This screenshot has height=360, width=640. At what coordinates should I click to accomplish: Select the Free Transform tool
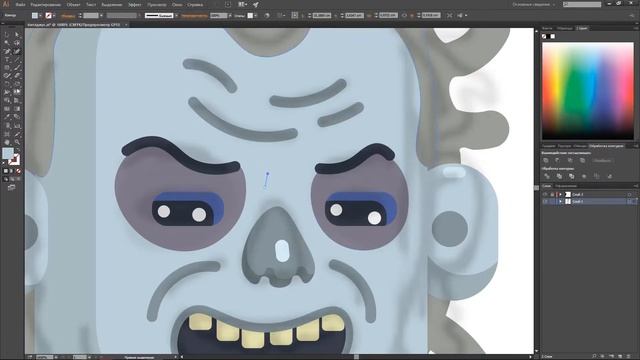click(x=17, y=92)
